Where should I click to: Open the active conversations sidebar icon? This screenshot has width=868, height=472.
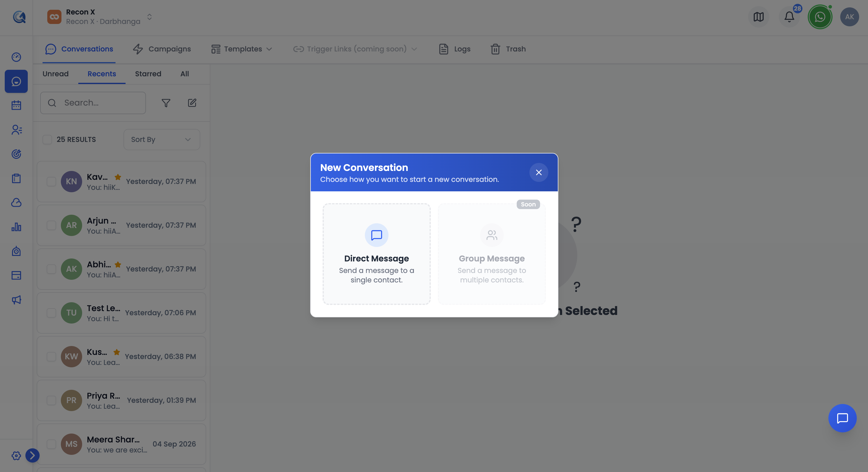point(16,81)
